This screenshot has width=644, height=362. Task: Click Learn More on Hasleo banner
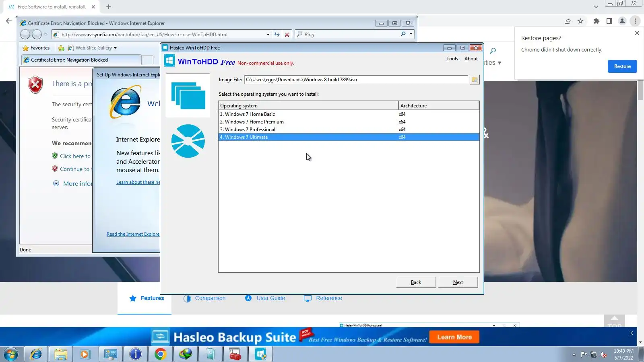tap(454, 337)
